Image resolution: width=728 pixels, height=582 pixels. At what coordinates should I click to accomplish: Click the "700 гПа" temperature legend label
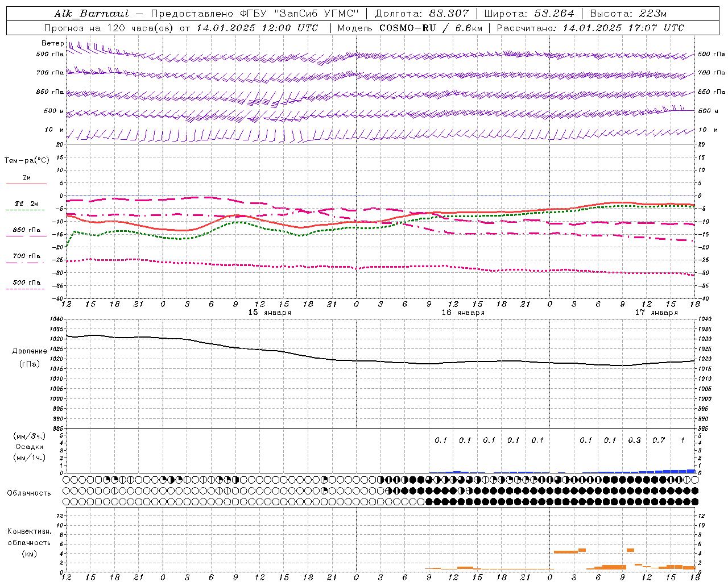coord(27,256)
